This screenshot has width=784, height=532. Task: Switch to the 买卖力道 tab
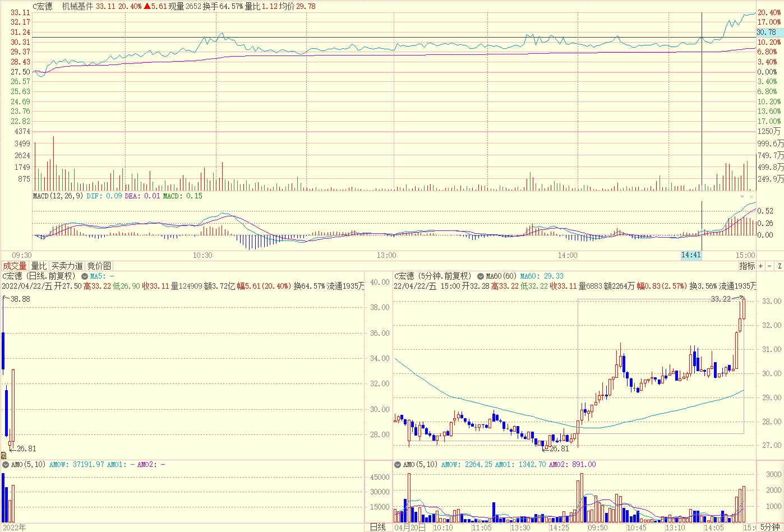(67, 266)
